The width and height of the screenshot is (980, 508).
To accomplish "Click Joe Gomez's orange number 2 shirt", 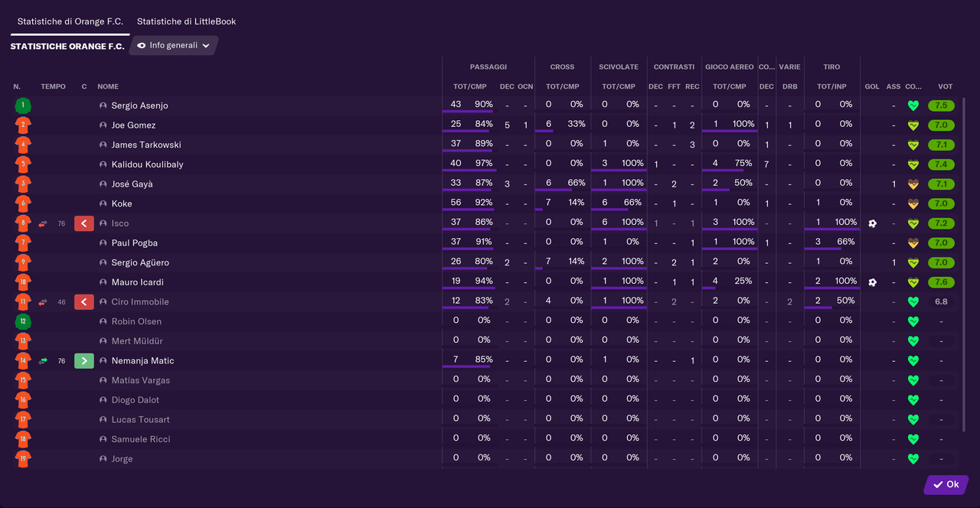I will click(23, 125).
